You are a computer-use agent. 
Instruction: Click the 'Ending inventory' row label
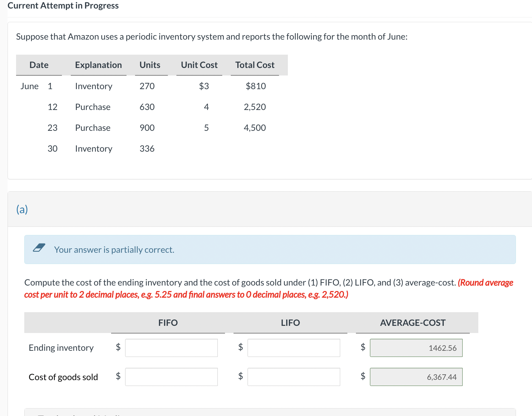point(61,348)
